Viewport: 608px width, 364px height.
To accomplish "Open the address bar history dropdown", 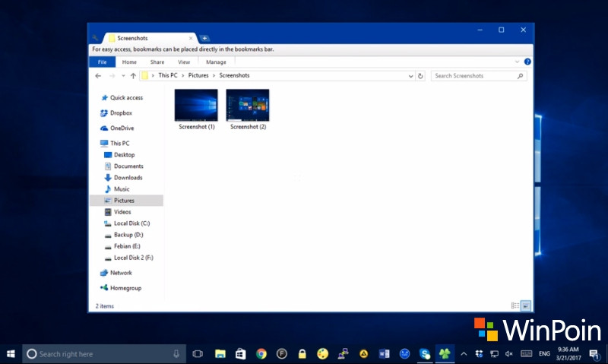I will click(x=410, y=76).
